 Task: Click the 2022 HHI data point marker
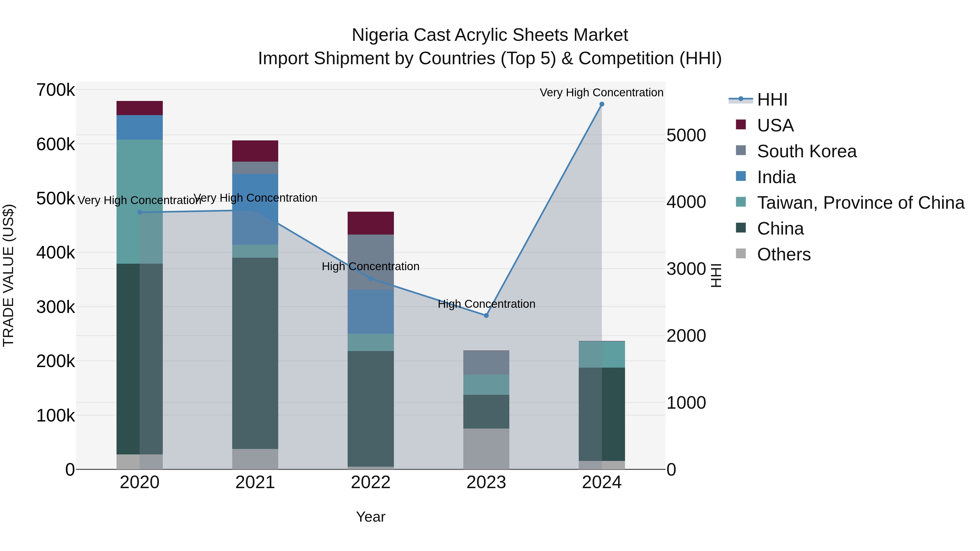coord(370,279)
